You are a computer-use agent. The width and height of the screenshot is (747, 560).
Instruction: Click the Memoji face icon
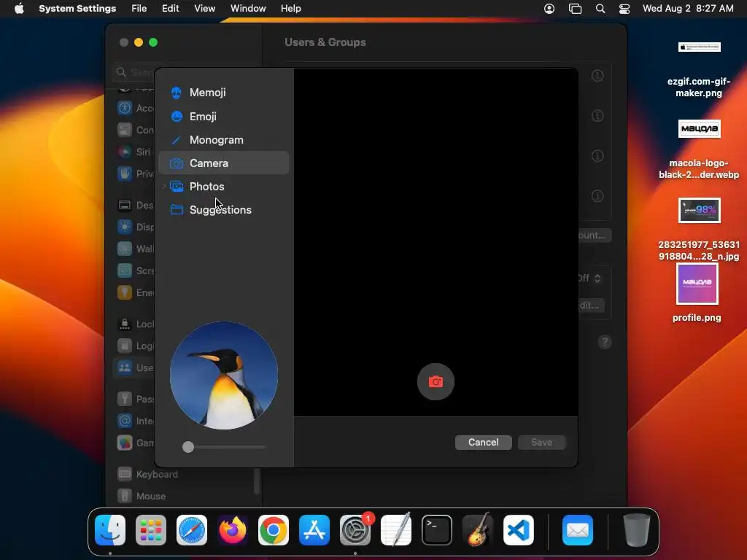(177, 93)
